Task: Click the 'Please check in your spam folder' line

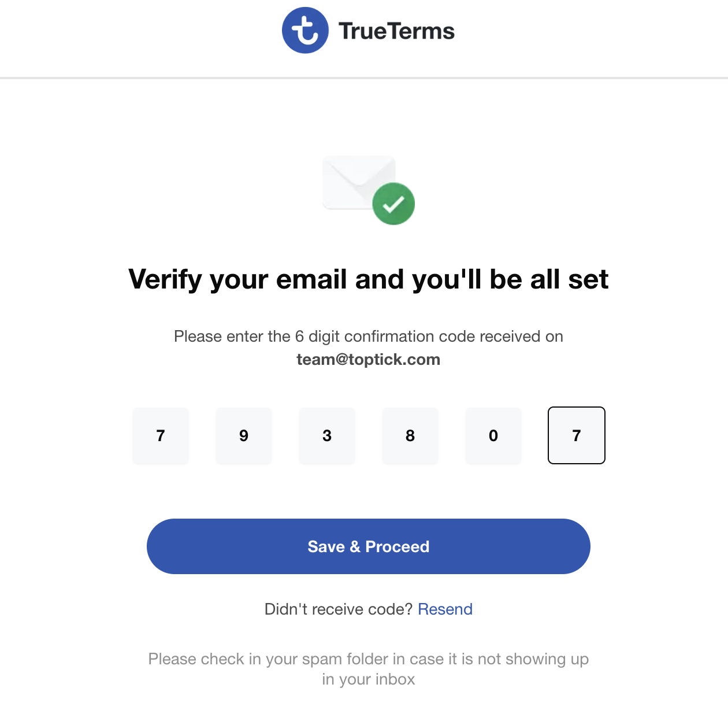Action: click(369, 659)
